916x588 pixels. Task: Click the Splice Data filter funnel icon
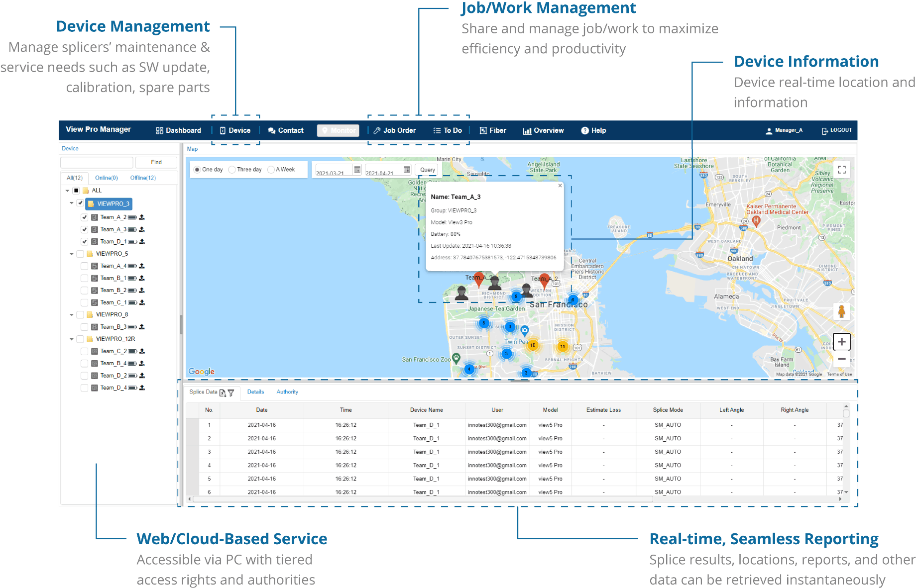[x=231, y=393]
